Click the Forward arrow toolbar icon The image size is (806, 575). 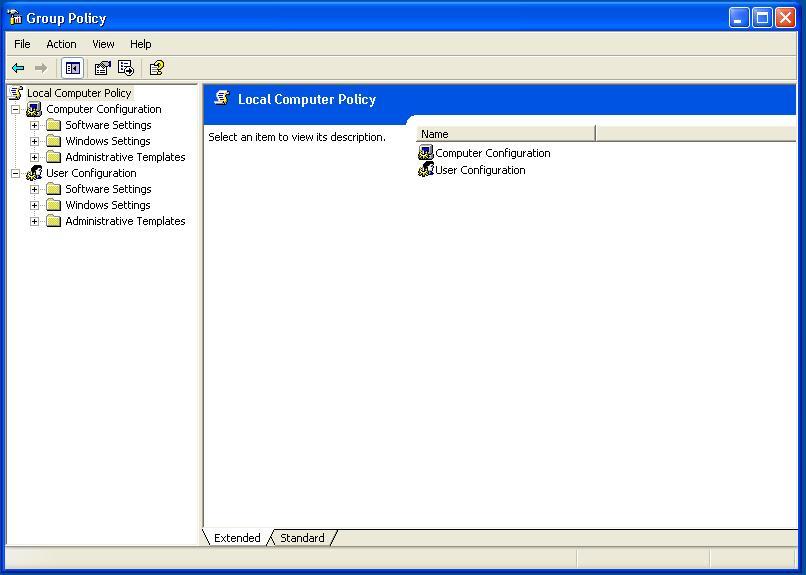(x=41, y=68)
